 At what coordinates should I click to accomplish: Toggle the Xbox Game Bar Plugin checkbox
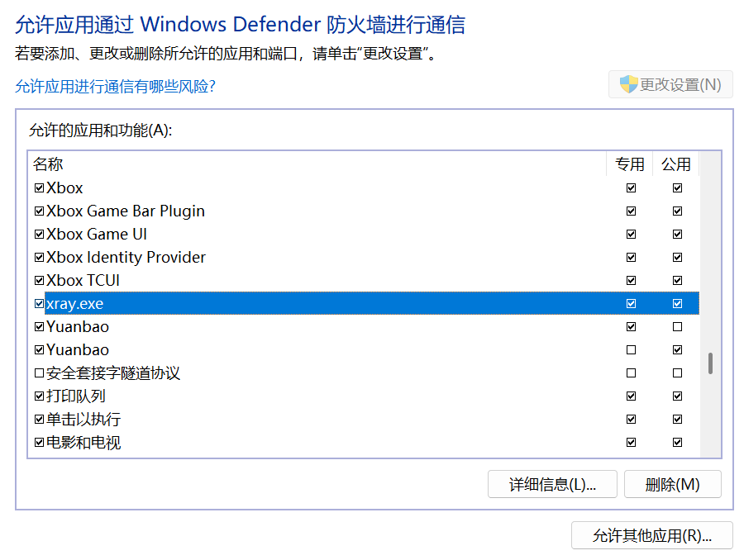coord(39,211)
